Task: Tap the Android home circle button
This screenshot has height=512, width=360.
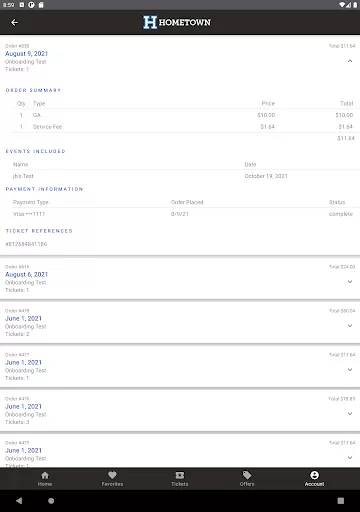Action: [51, 501]
